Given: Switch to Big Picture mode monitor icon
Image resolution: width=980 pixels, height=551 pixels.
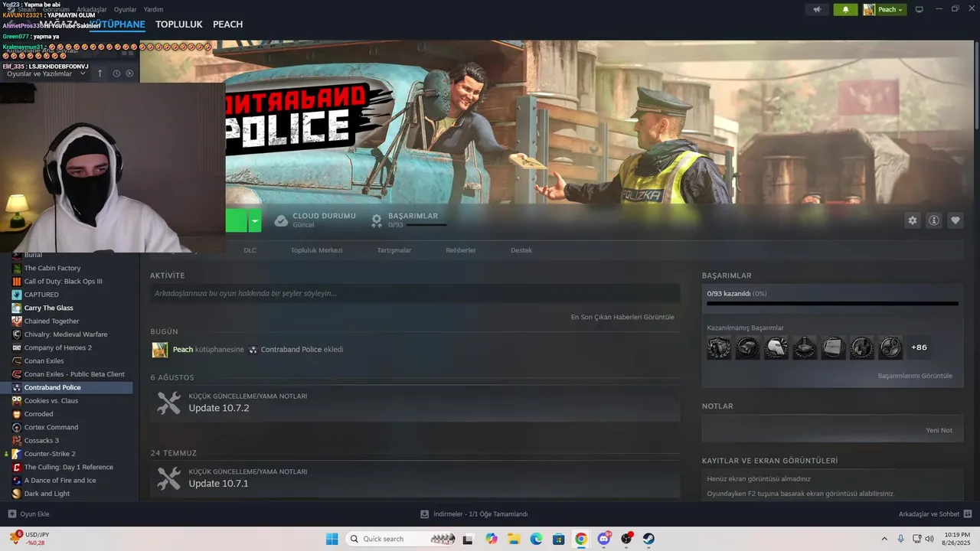Looking at the screenshot, I should 920,9.
